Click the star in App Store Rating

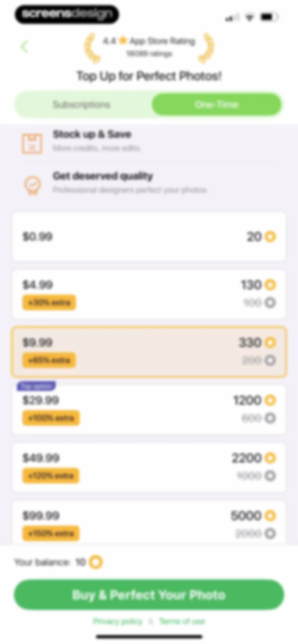(123, 40)
